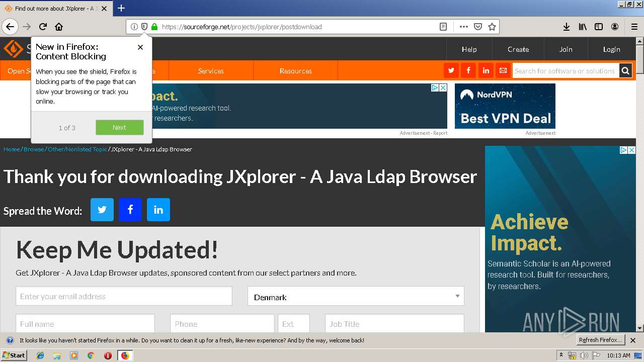Select the JXplorer browser tab
This screenshot has width=644, height=362.
[56, 9]
